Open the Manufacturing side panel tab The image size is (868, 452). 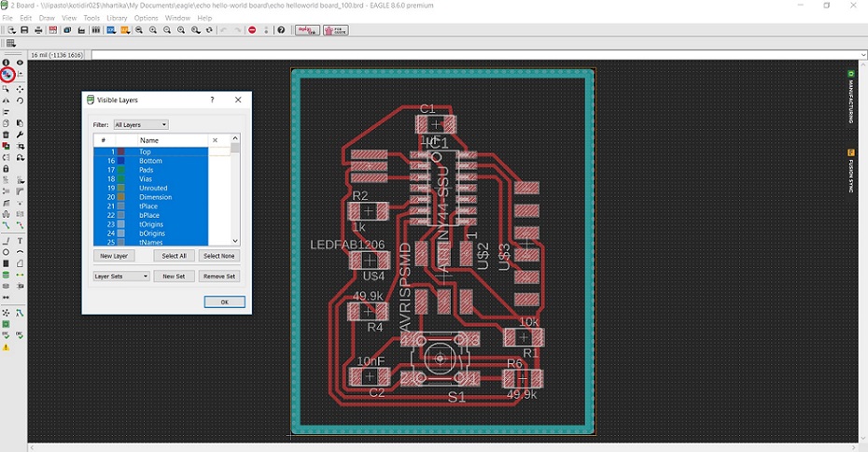(x=851, y=96)
